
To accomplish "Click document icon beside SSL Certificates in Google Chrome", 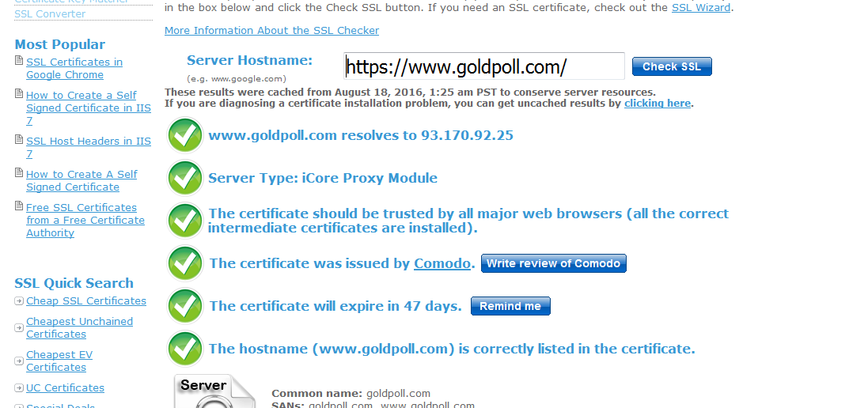I will pos(19,61).
